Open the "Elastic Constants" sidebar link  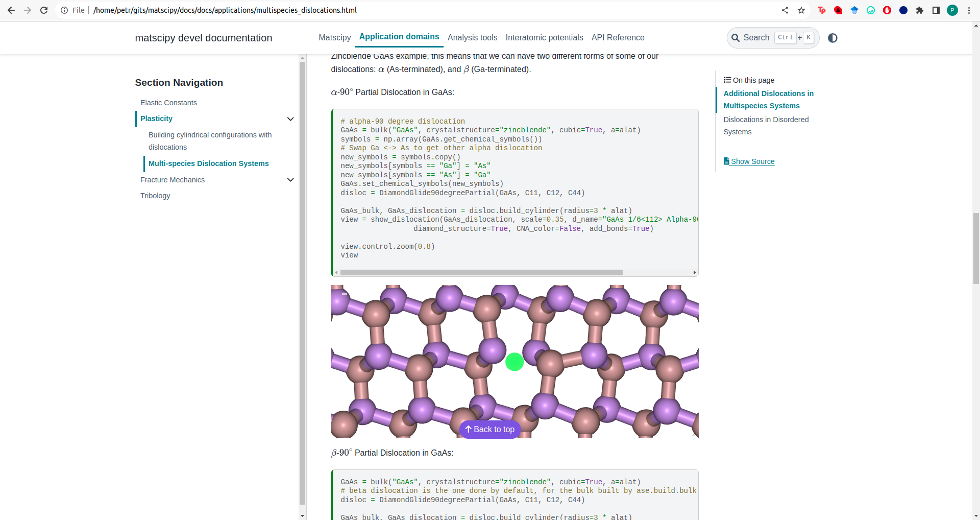coord(168,103)
